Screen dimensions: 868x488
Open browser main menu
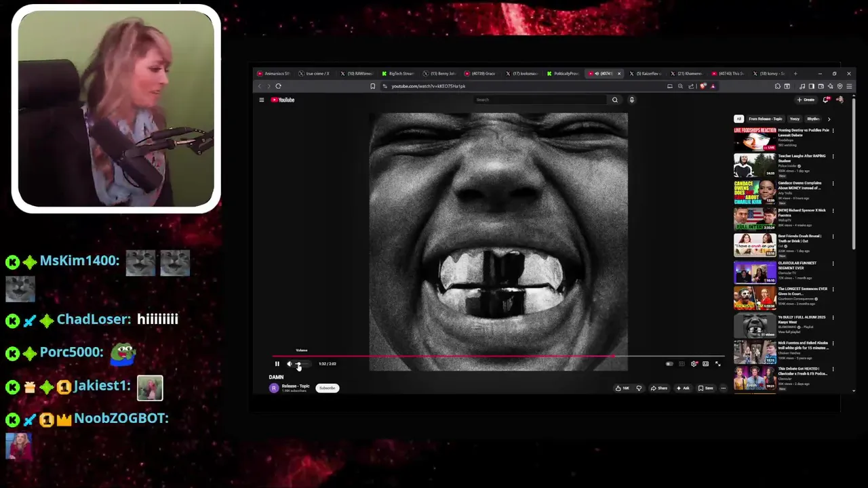pyautogui.click(x=849, y=86)
